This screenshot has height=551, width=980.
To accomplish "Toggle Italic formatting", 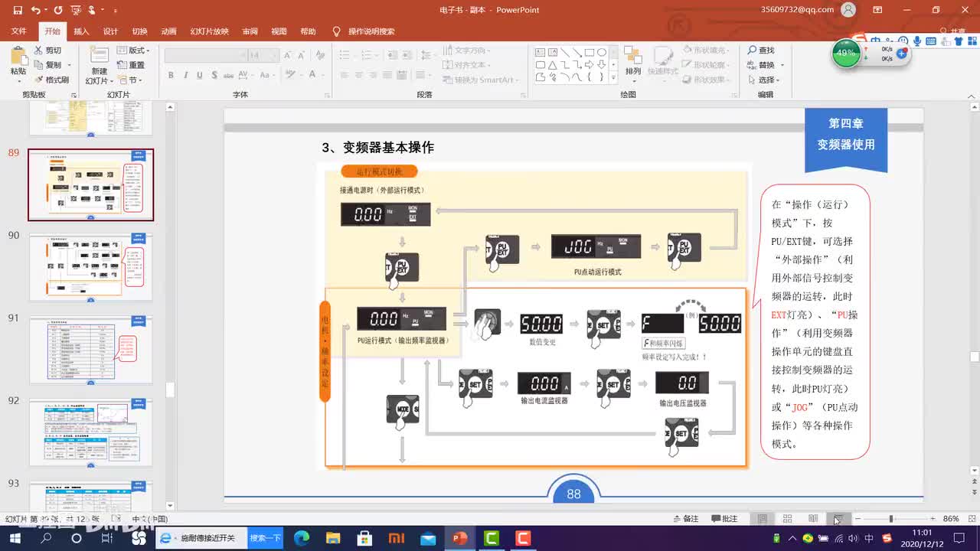I will click(x=185, y=75).
